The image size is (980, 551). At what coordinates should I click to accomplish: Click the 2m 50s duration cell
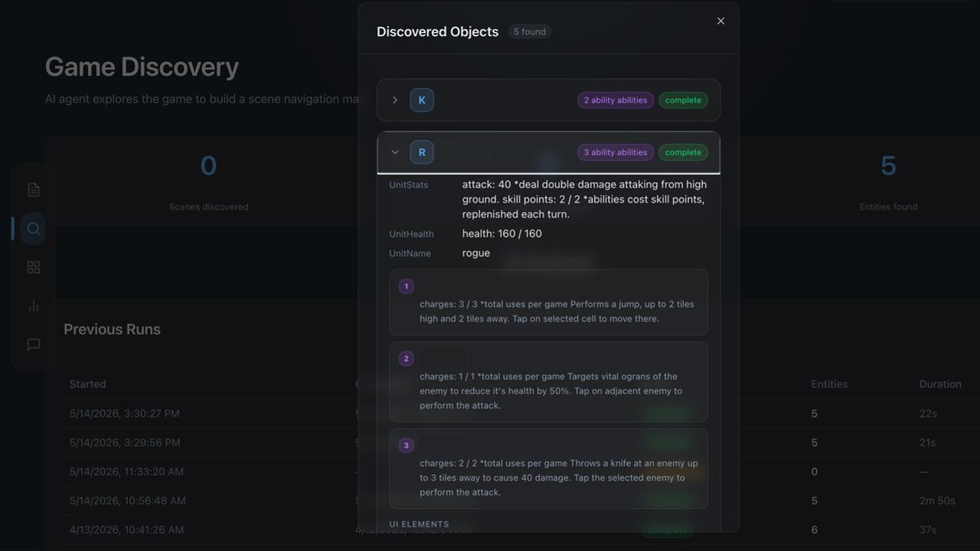coord(937,500)
